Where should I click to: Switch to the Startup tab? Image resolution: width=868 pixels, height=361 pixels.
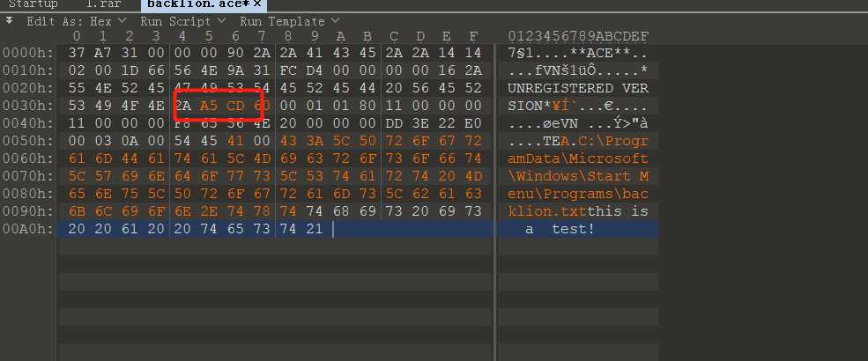[x=33, y=4]
